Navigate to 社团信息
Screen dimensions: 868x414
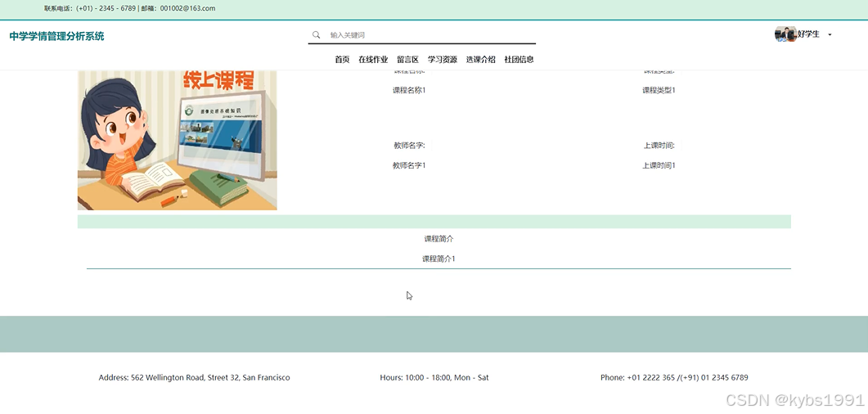[519, 60]
